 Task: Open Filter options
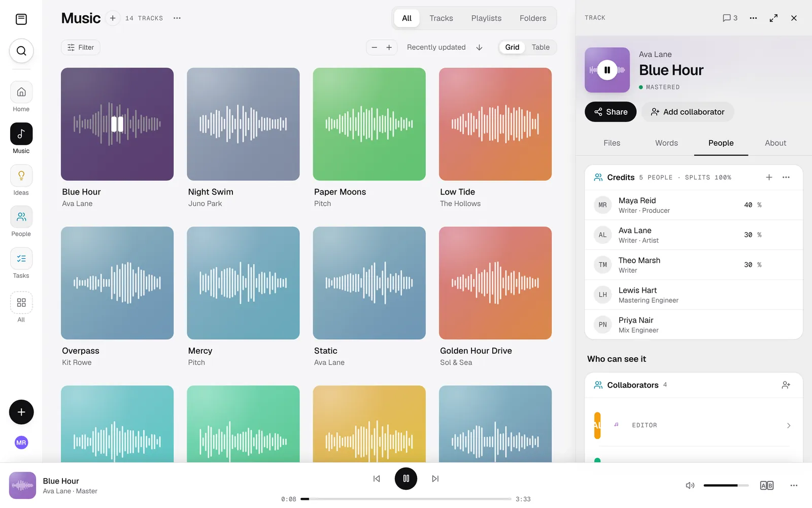81,47
